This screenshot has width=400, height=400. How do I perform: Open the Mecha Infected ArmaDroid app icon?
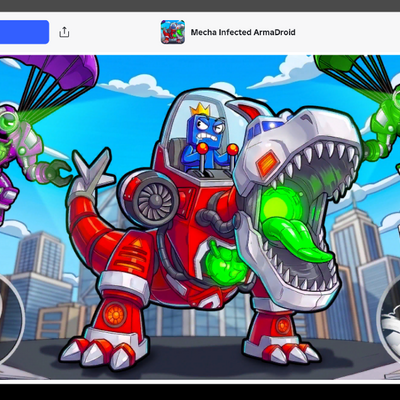(x=173, y=32)
